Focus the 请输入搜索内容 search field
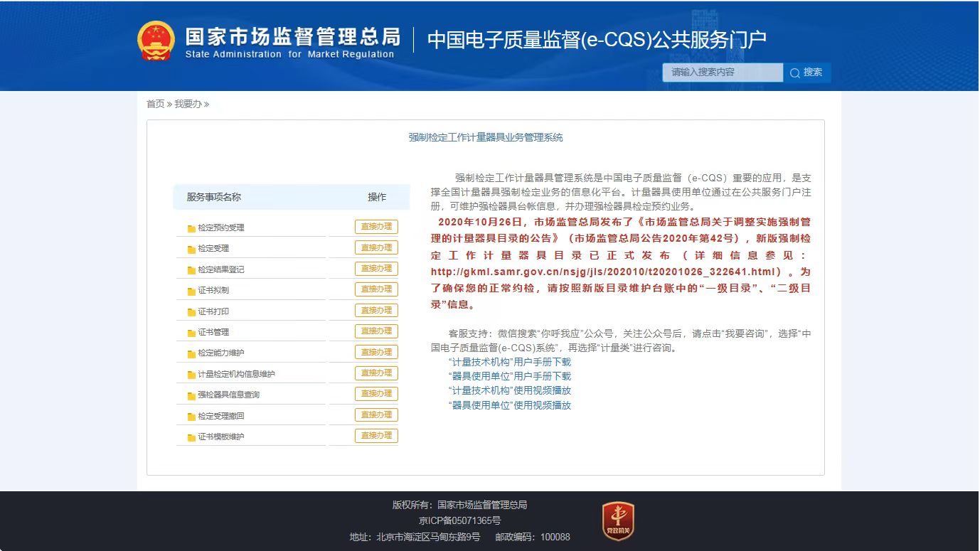 [x=722, y=73]
